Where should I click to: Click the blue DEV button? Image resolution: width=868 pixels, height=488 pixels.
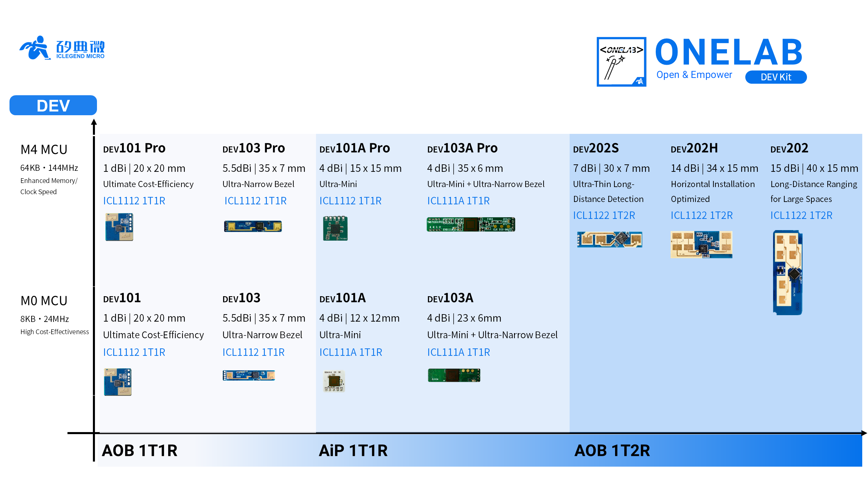53,105
